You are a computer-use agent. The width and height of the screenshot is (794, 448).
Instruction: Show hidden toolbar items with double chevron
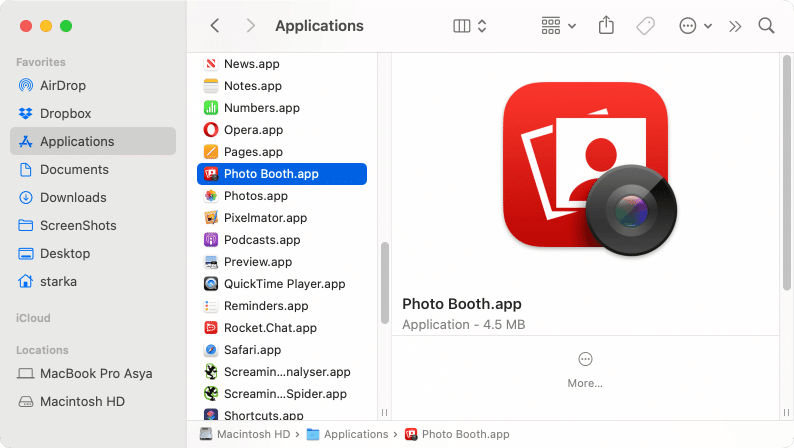[735, 26]
